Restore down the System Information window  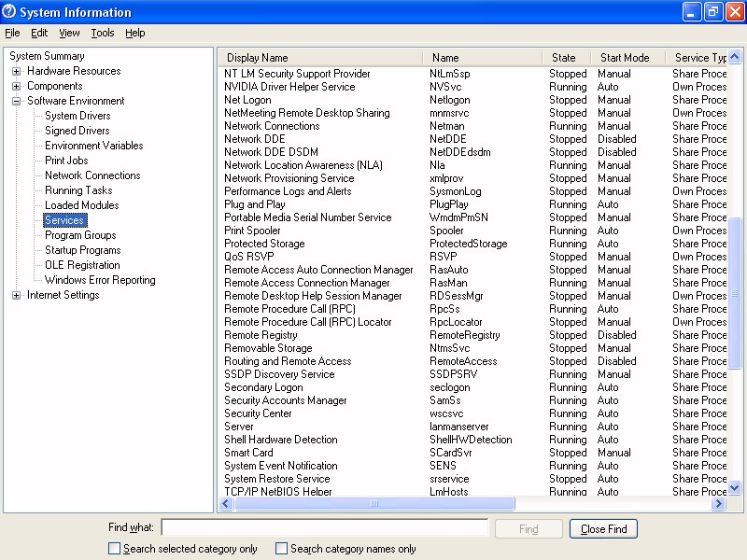713,12
